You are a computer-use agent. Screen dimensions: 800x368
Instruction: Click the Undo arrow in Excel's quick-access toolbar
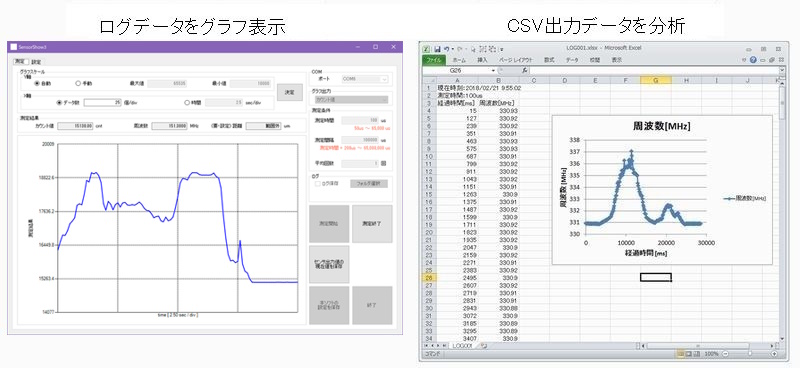(x=446, y=49)
